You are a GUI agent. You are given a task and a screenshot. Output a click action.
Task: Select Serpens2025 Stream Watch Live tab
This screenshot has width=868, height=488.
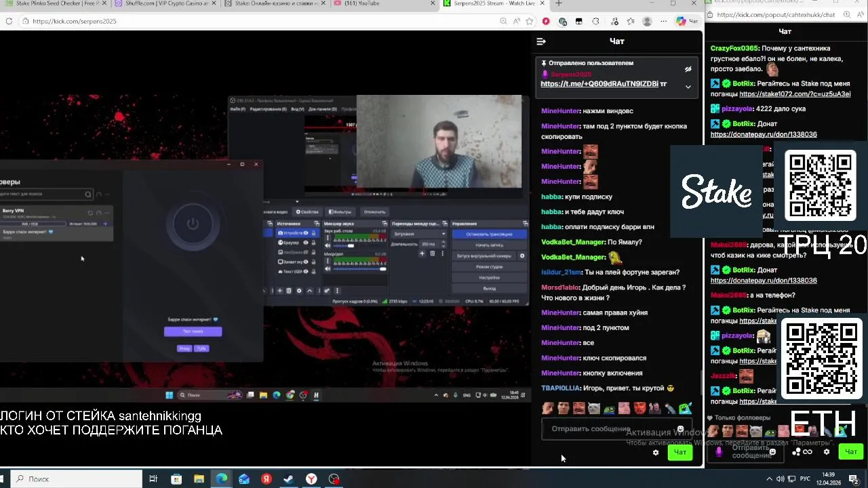[494, 3]
